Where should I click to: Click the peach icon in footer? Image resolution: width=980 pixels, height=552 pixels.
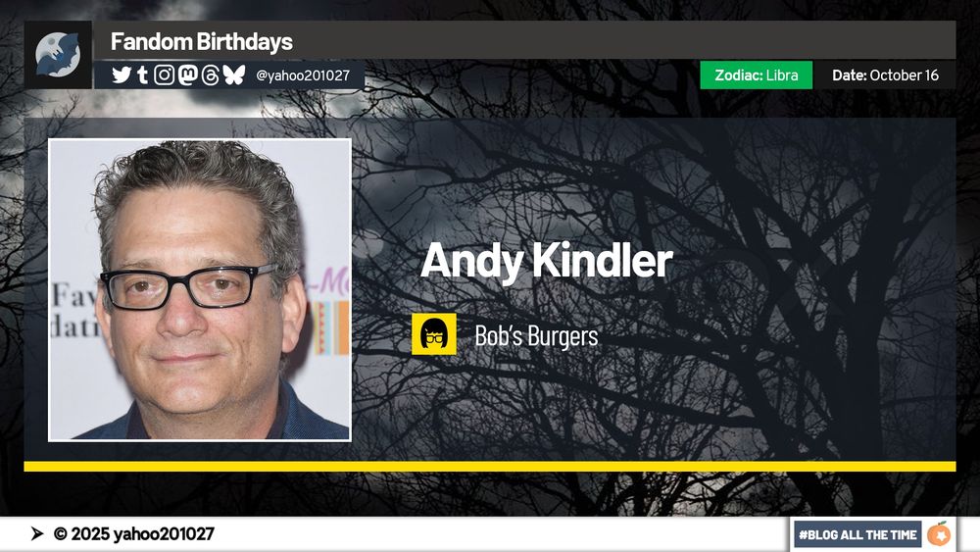[939, 534]
